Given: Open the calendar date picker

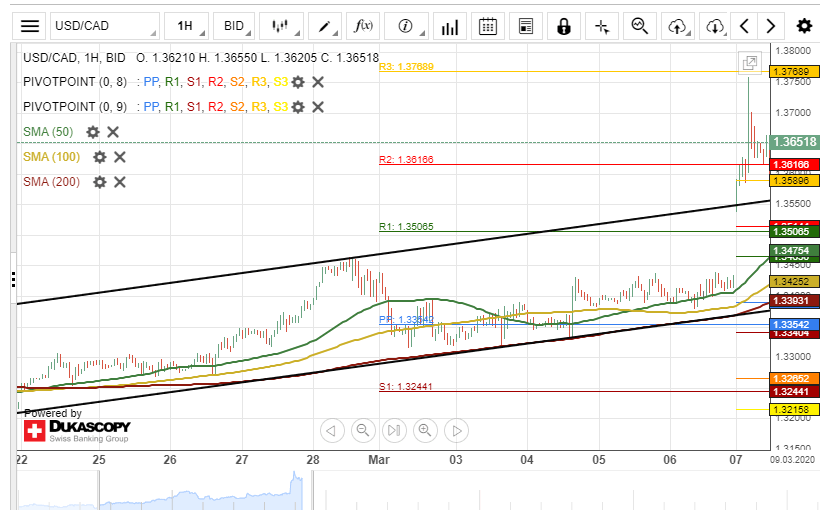Looking at the screenshot, I should [x=487, y=26].
